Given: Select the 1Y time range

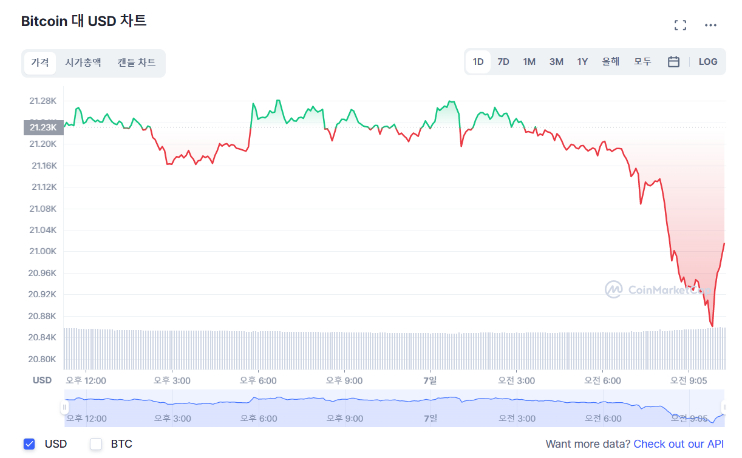Looking at the screenshot, I should pos(582,62).
